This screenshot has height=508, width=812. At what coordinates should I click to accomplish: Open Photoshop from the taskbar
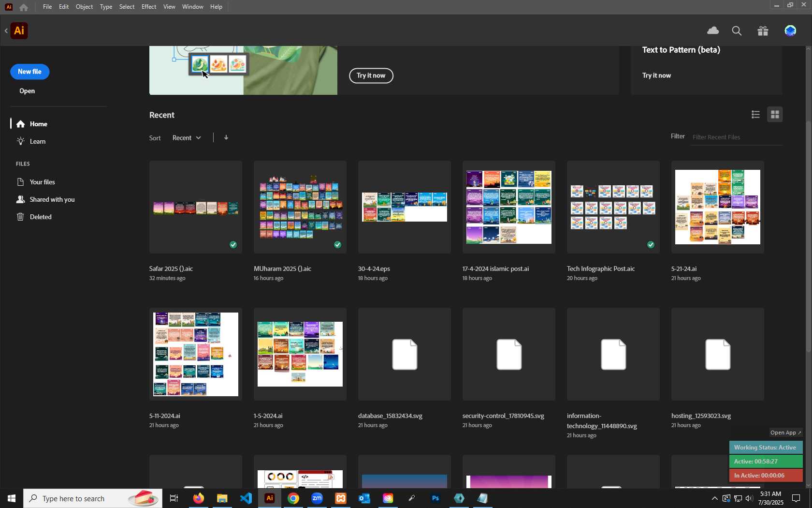[435, 498]
